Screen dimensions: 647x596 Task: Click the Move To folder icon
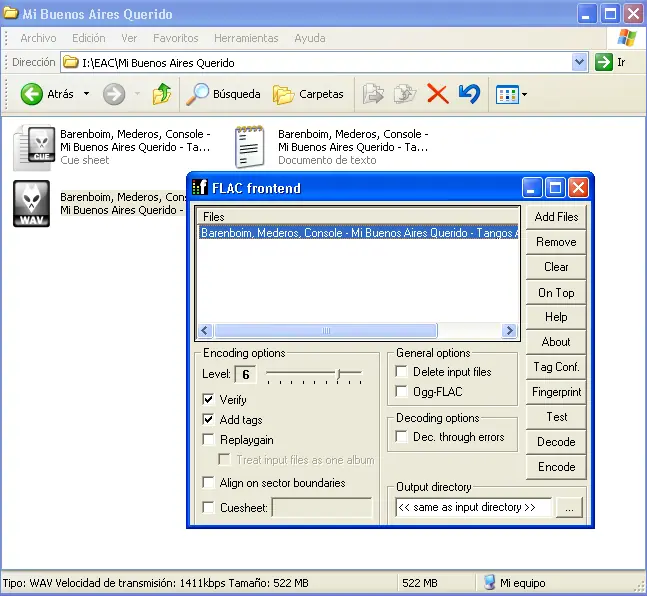(x=373, y=94)
